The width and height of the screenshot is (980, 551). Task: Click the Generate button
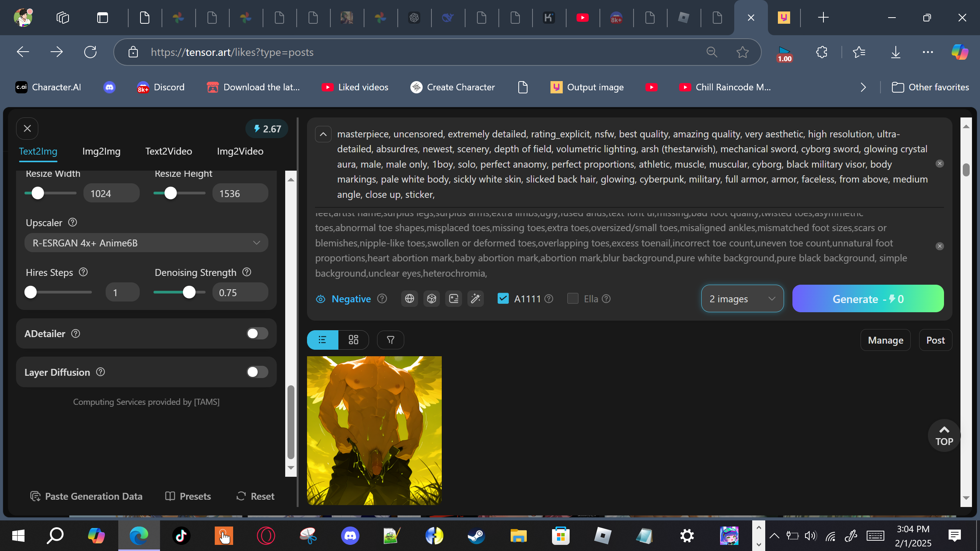coord(867,299)
